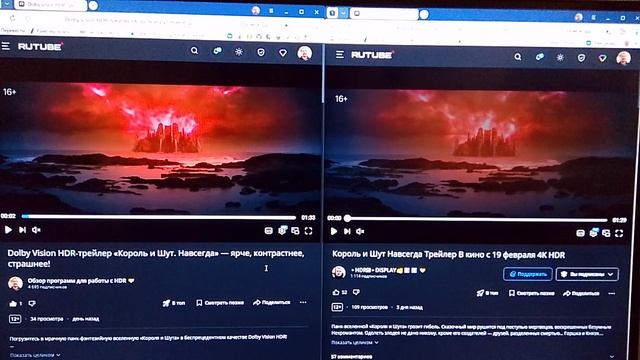Image resolution: width=640 pixels, height=360 pixels.
Task: Select the right browser window's tab
Action: tap(384, 14)
